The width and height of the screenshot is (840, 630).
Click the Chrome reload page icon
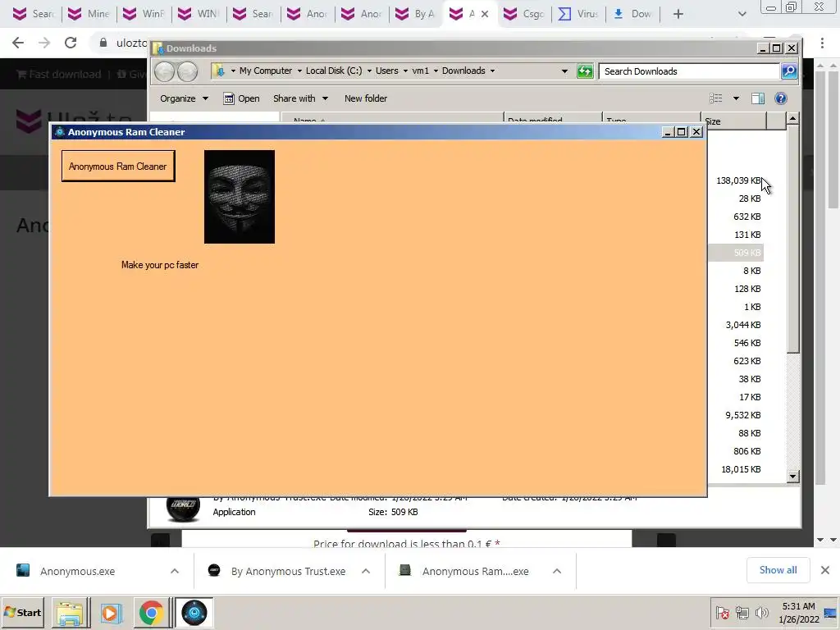point(71,43)
